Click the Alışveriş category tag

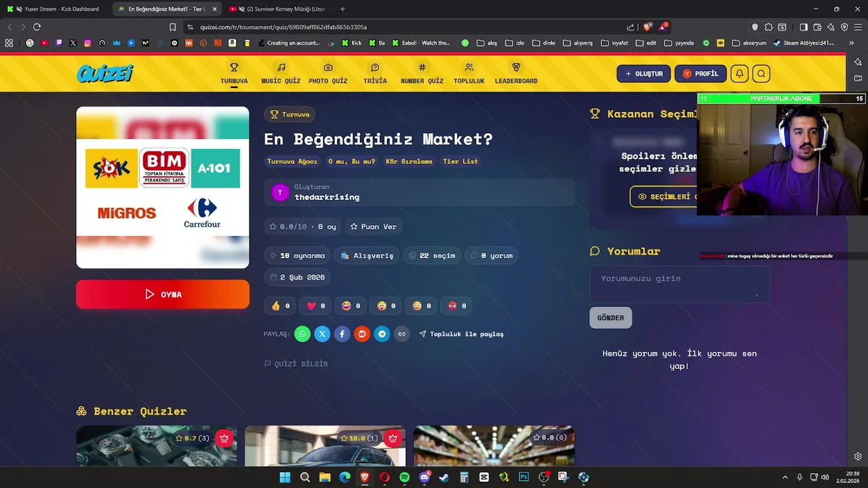tap(367, 256)
